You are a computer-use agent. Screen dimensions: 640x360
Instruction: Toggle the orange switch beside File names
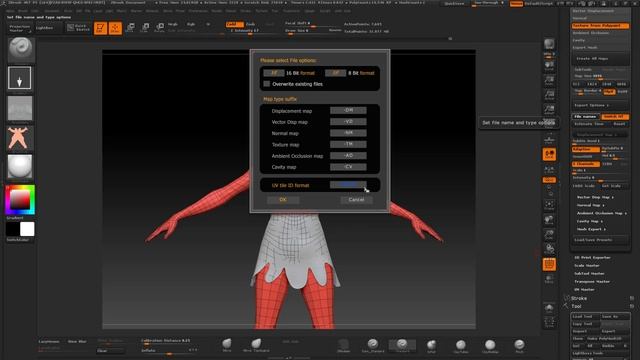pos(614,117)
